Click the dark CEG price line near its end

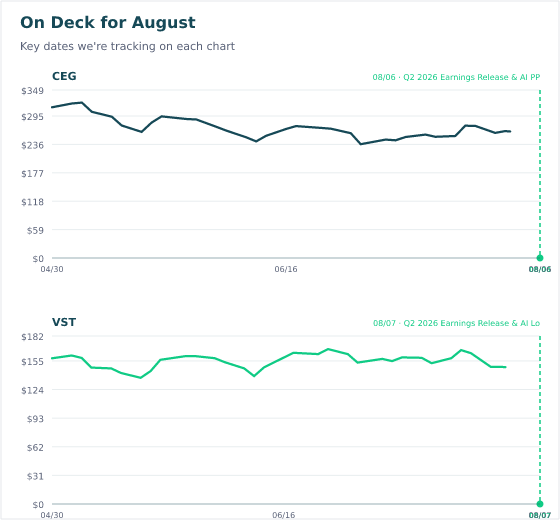pyautogui.click(x=504, y=131)
